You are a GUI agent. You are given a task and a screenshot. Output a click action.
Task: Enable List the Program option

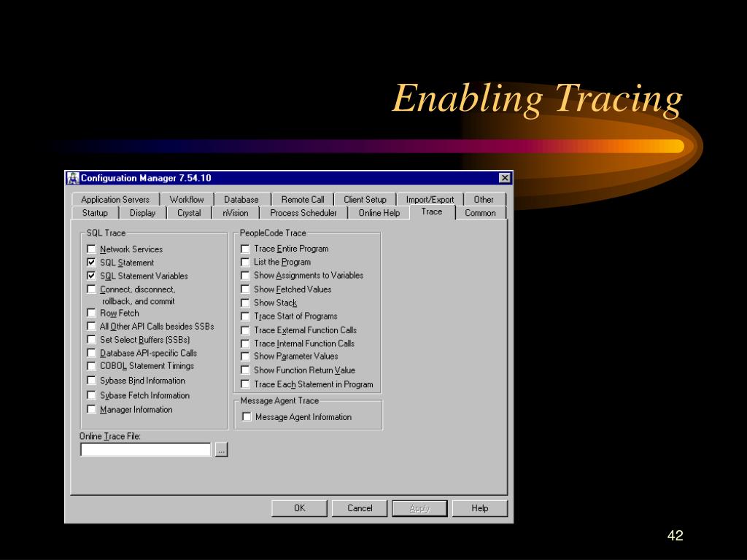pyautogui.click(x=245, y=262)
